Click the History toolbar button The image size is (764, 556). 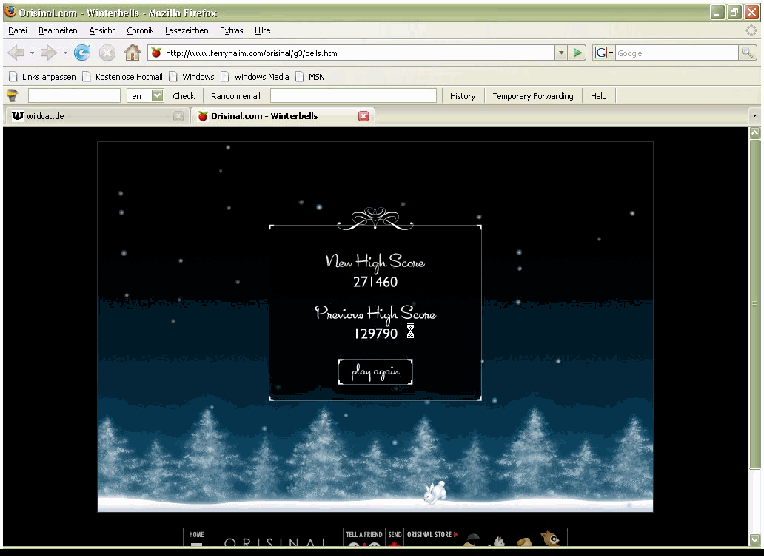tap(462, 96)
